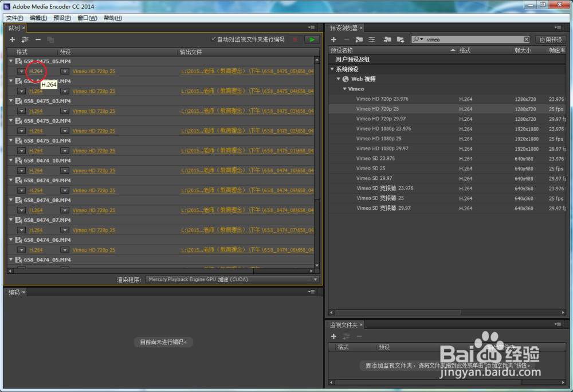Start queue with green play button

[312, 40]
